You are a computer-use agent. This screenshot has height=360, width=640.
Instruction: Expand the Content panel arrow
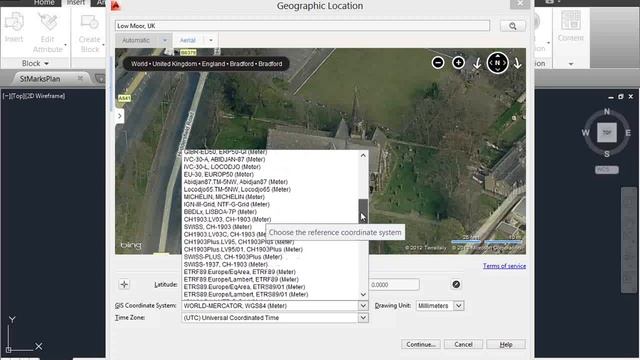coord(571,64)
